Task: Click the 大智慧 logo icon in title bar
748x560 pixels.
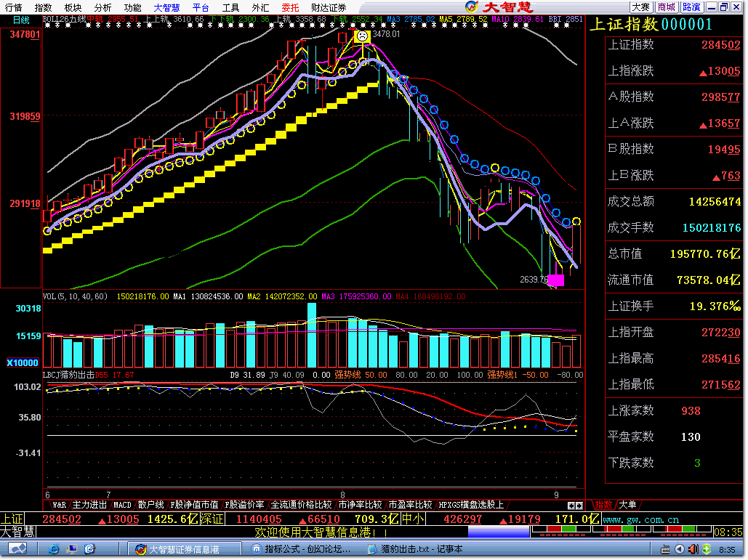Action: [x=472, y=7]
